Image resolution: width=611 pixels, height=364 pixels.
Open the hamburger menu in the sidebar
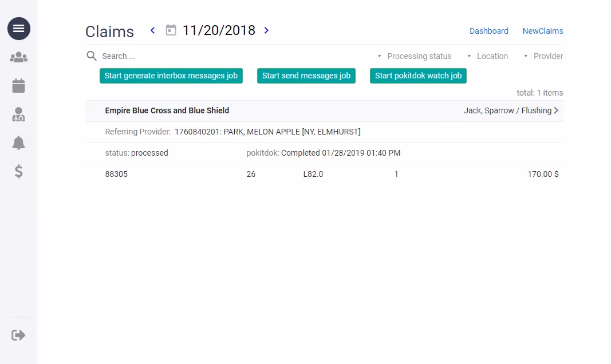tap(19, 29)
